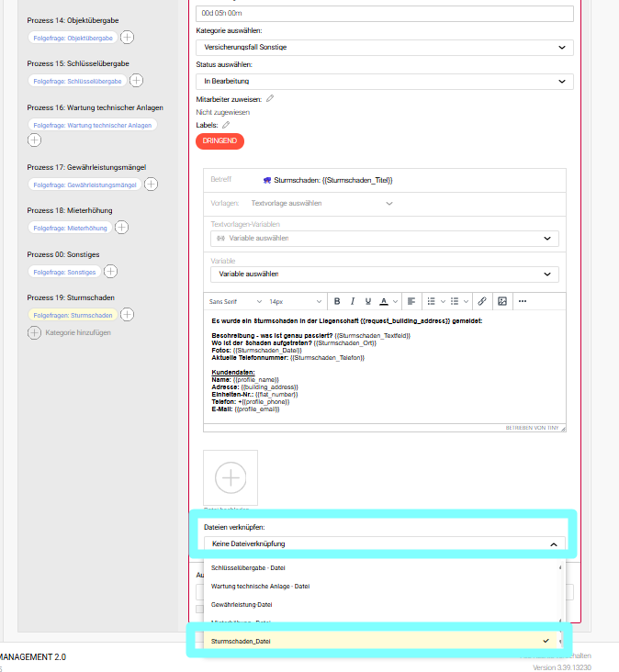Viewport: 619px width, 672px height.
Task: Click into the email body editor
Action: tap(385, 366)
